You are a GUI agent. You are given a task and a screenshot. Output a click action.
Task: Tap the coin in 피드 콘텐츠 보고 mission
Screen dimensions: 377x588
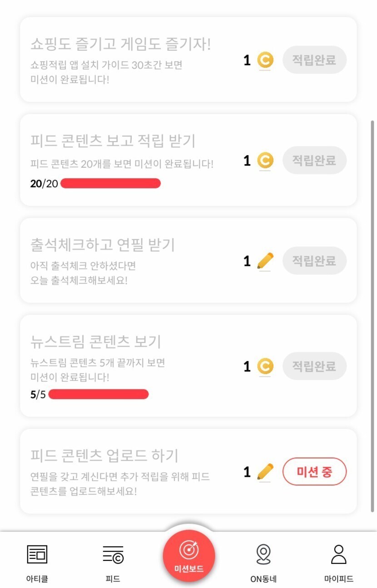pyautogui.click(x=265, y=161)
